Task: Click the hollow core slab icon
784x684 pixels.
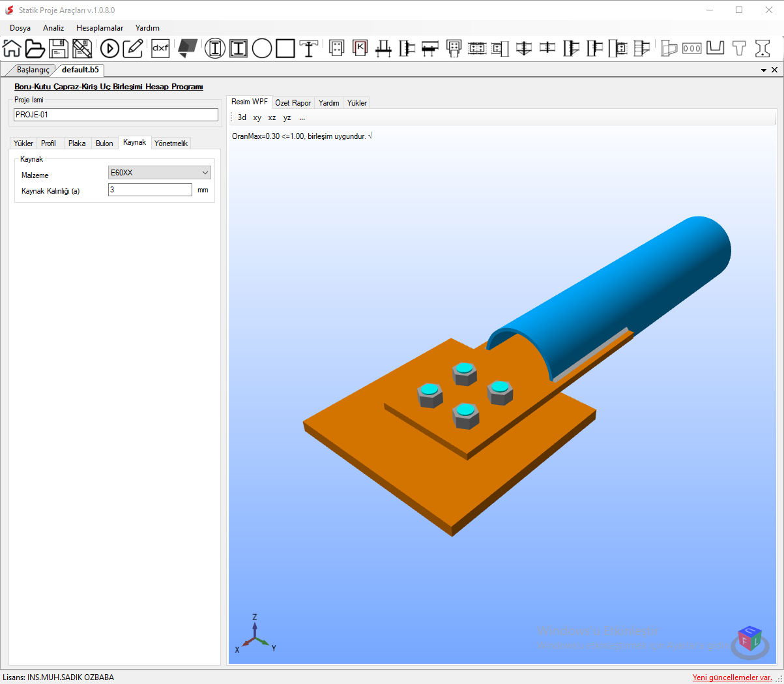Action: coord(692,48)
